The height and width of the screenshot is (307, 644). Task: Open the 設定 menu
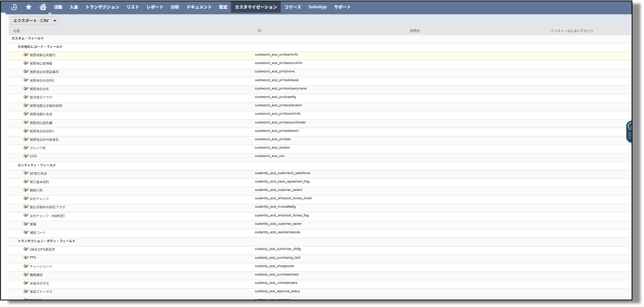point(223,7)
